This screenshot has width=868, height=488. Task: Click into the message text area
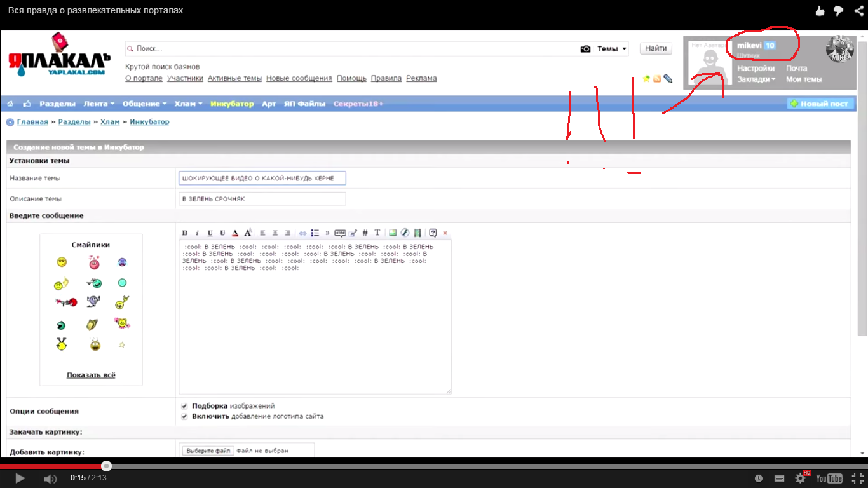(315, 317)
